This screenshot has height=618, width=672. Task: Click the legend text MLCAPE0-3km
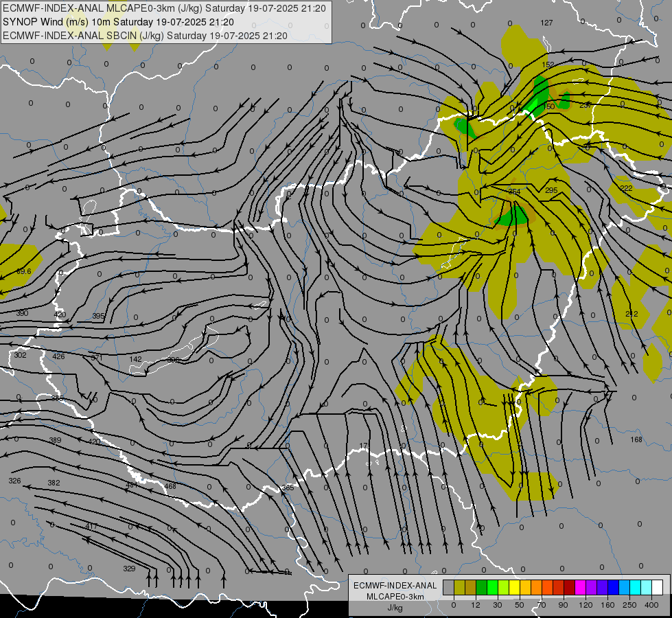click(395, 597)
